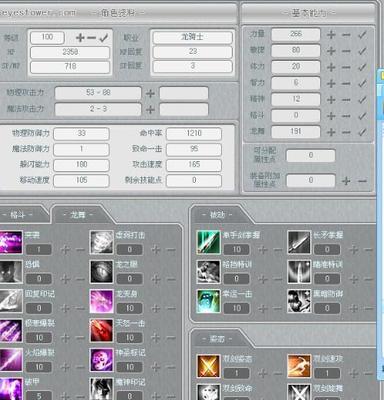Confirm the 龙舞 stat with its checkmark
Image resolution: width=384 pixels, height=400 pixels.
pos(362,132)
